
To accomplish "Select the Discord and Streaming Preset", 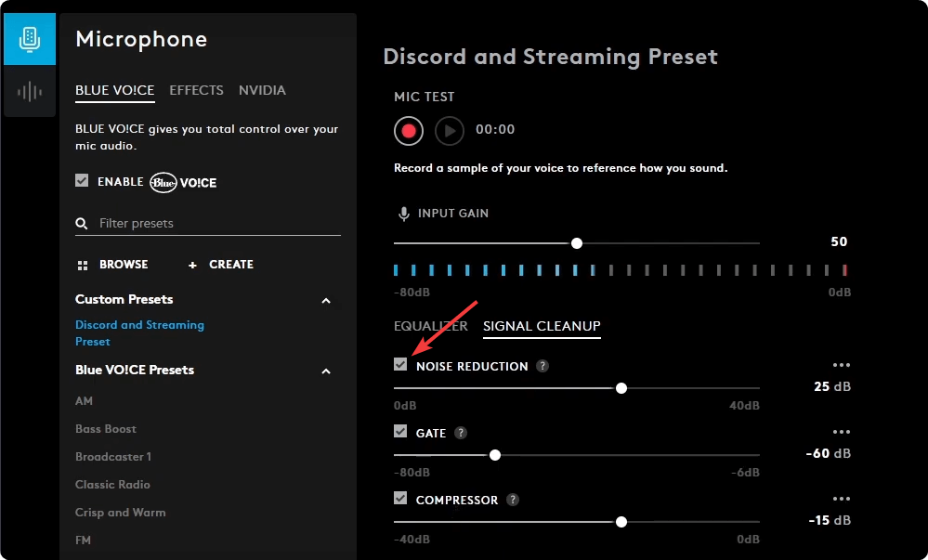I will tap(139, 333).
